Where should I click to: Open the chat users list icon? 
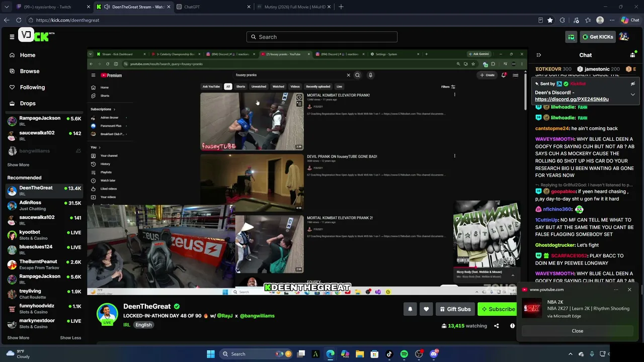click(x=632, y=55)
